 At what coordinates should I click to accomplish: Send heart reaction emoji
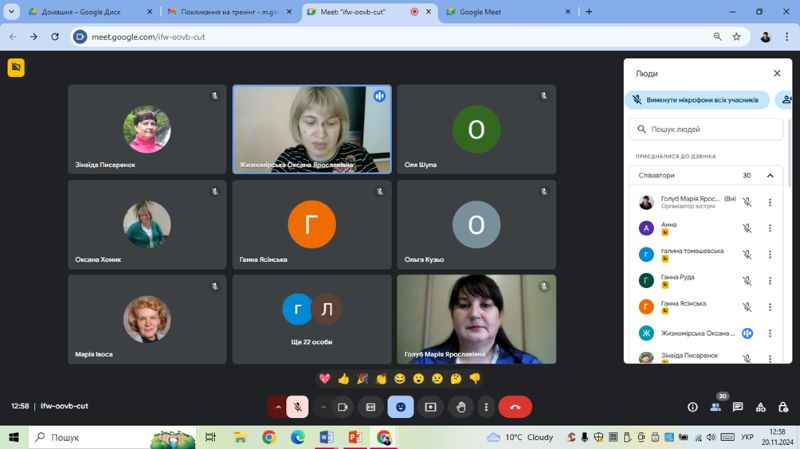pyautogui.click(x=324, y=379)
